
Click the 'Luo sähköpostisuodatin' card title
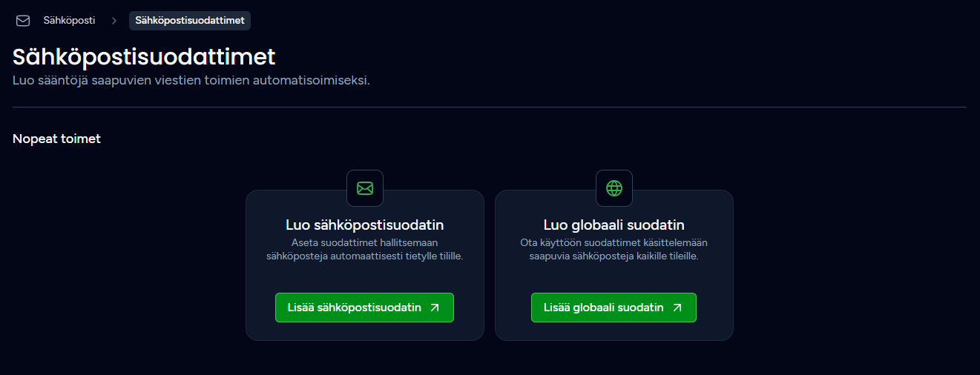click(x=365, y=225)
